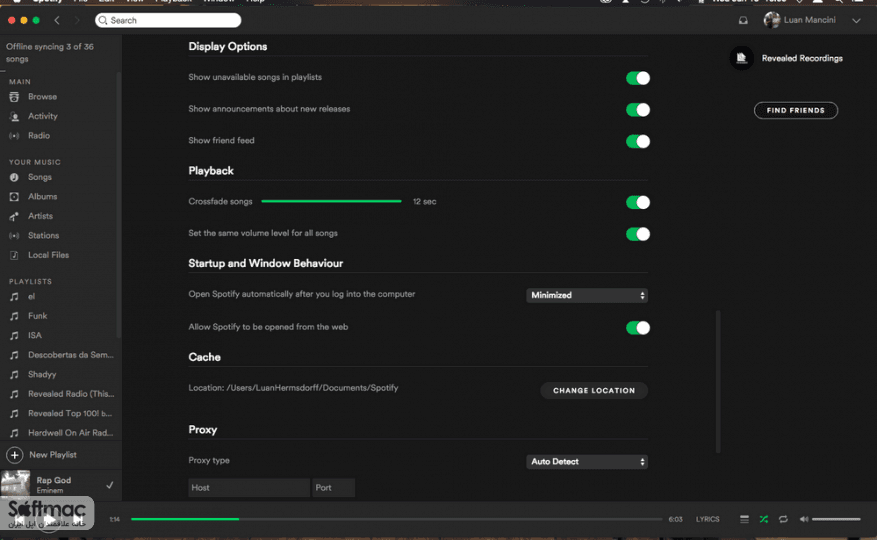877x540 pixels.
Task: Click the Change Location button
Action: point(594,391)
